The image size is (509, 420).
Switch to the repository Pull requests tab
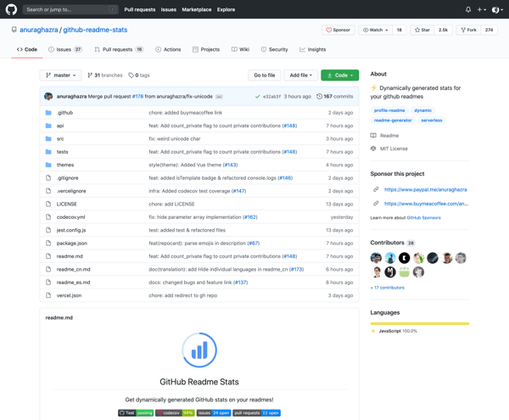119,50
